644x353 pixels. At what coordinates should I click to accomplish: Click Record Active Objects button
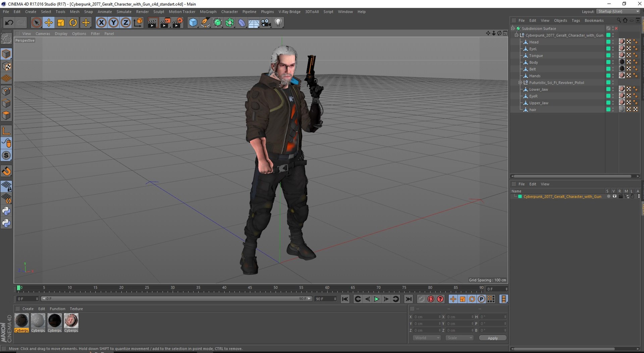421,299
